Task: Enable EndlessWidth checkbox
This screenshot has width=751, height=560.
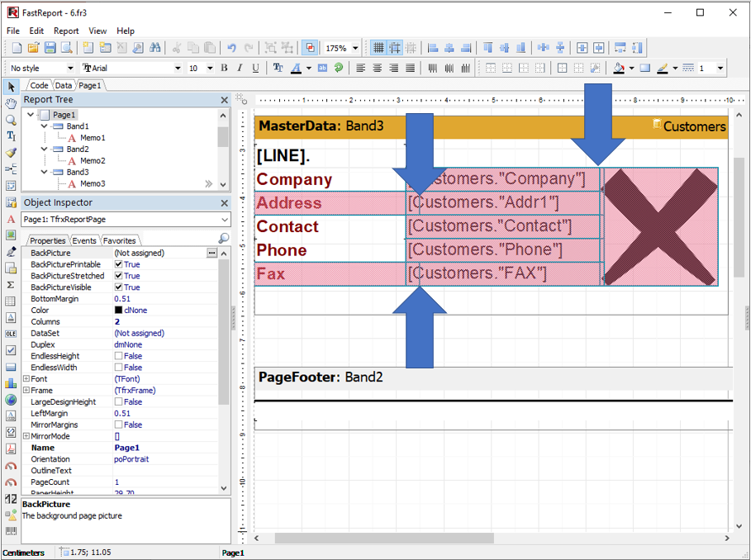Action: coord(118,368)
